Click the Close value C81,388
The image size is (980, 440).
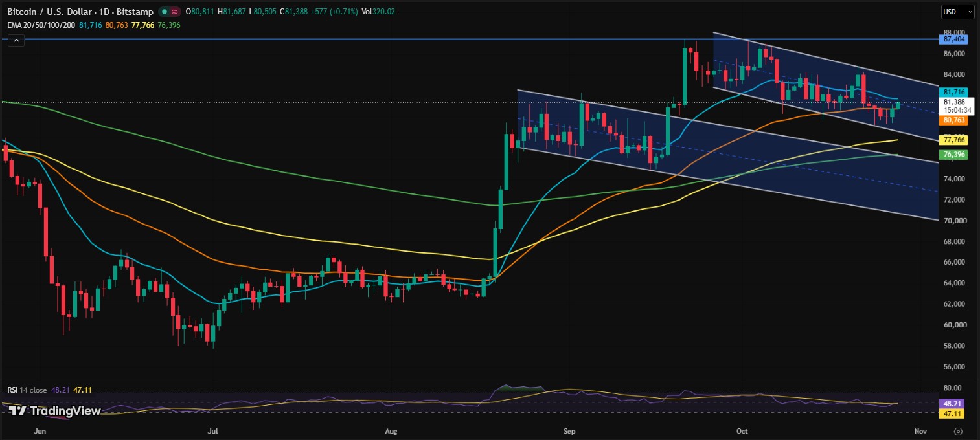point(293,12)
